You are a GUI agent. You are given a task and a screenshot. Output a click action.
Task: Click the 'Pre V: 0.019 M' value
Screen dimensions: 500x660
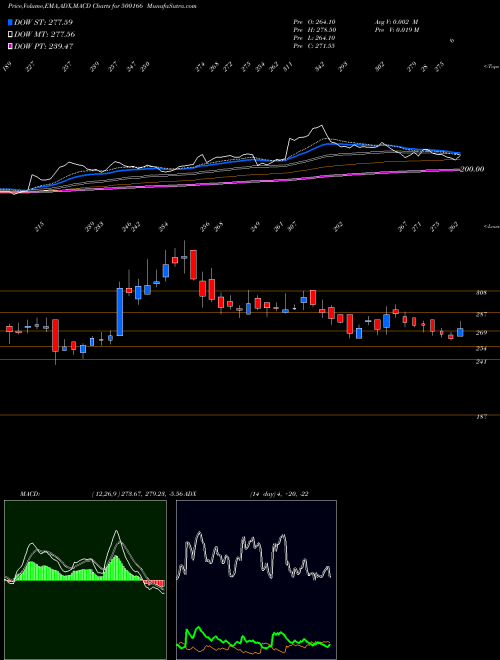click(396, 30)
